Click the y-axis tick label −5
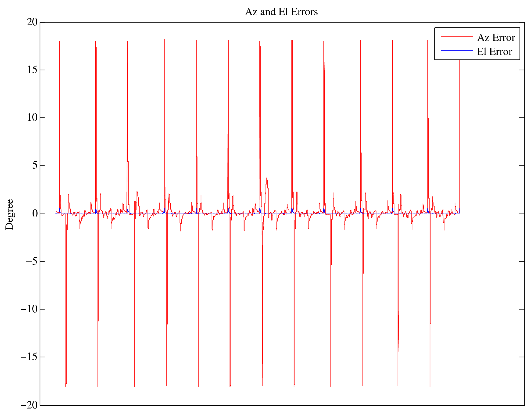The height and width of the screenshot is (415, 532). click(32, 261)
